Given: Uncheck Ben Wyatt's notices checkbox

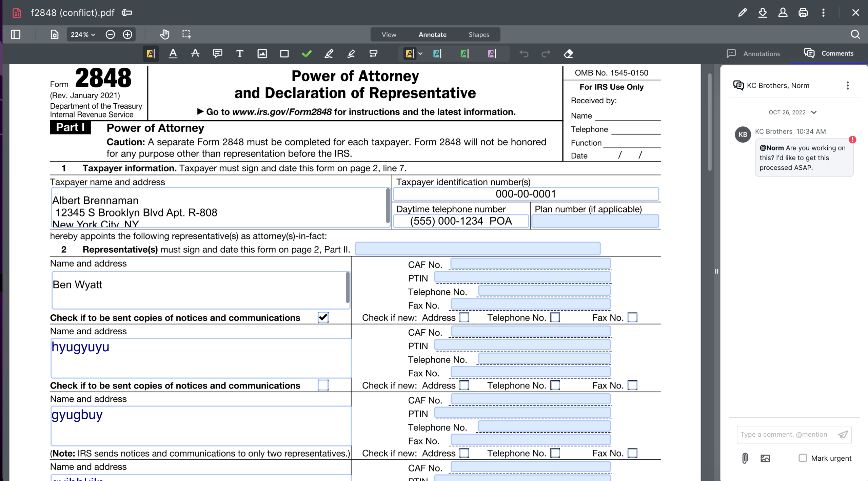Looking at the screenshot, I should 323,317.
